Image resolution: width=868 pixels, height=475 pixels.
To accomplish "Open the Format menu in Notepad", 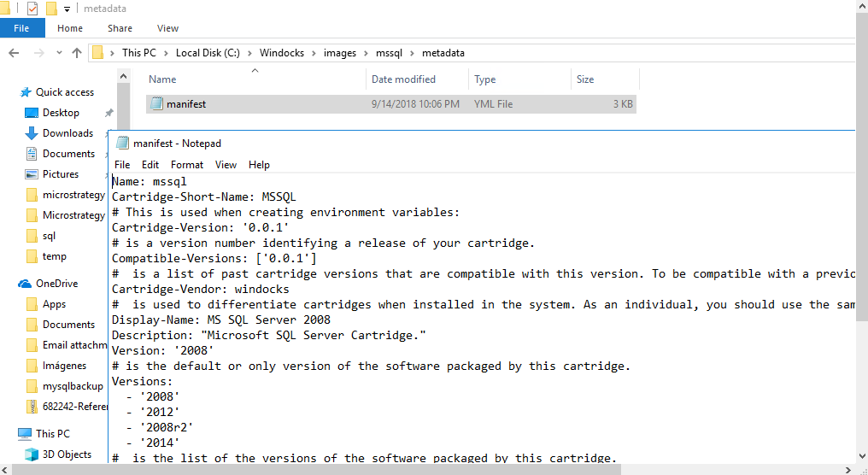I will tap(187, 165).
